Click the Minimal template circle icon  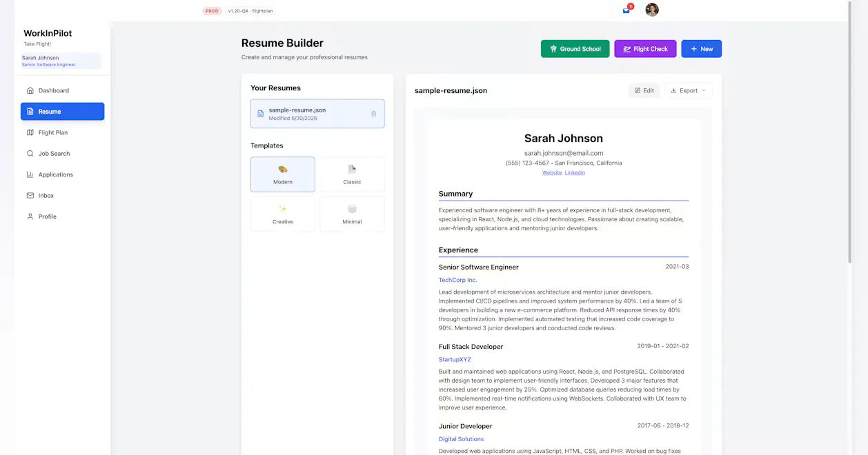point(352,209)
